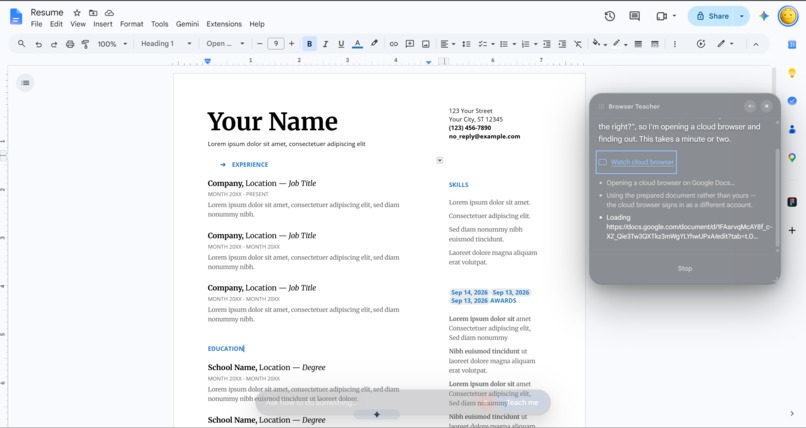Toggle italic formatting

pos(325,44)
